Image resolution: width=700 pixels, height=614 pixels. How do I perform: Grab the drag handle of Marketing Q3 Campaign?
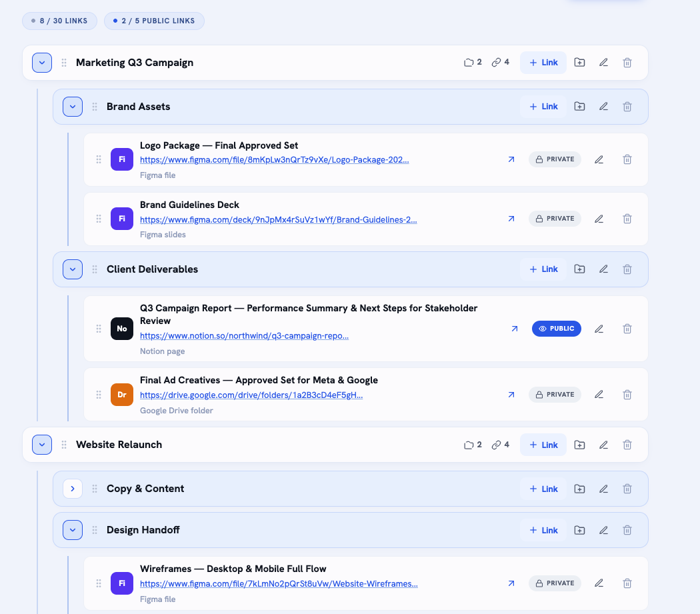tap(64, 63)
